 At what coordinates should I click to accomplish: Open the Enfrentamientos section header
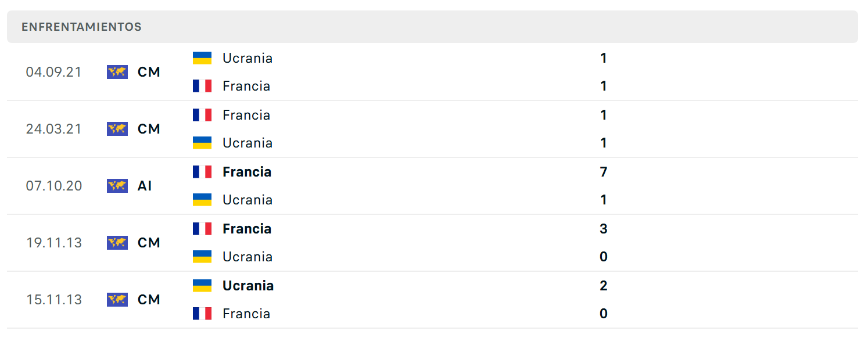pos(432,27)
